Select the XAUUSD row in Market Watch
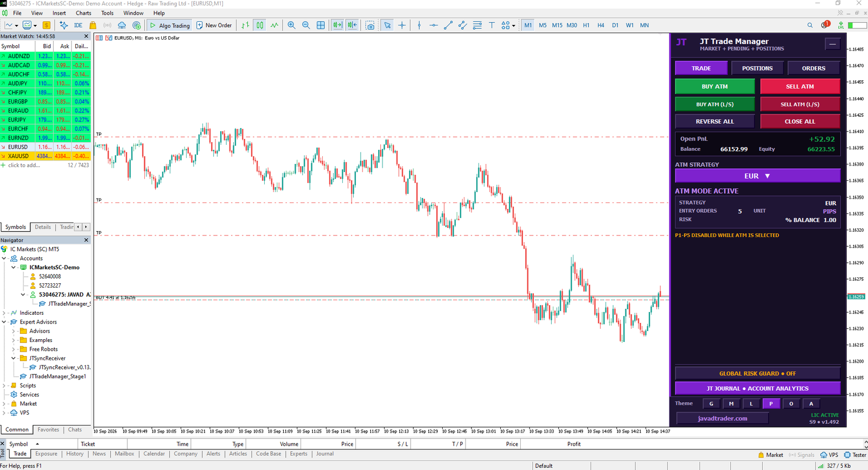868x470 pixels. tap(45, 156)
